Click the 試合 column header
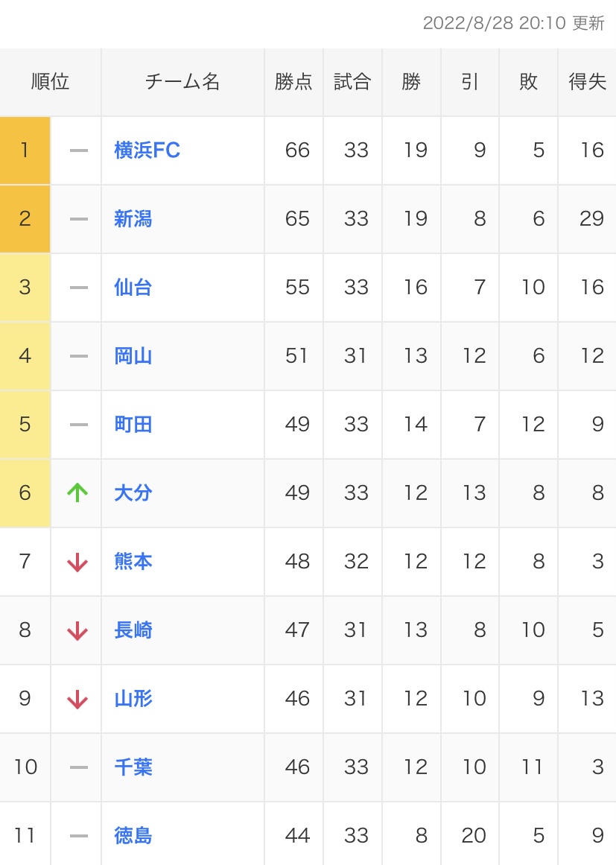Image resolution: width=616 pixels, height=865 pixels. click(352, 82)
